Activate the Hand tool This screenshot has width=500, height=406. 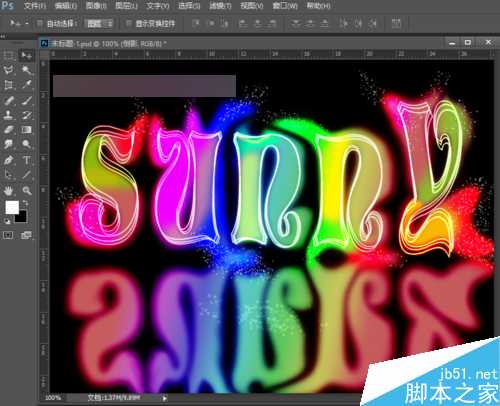(9, 190)
